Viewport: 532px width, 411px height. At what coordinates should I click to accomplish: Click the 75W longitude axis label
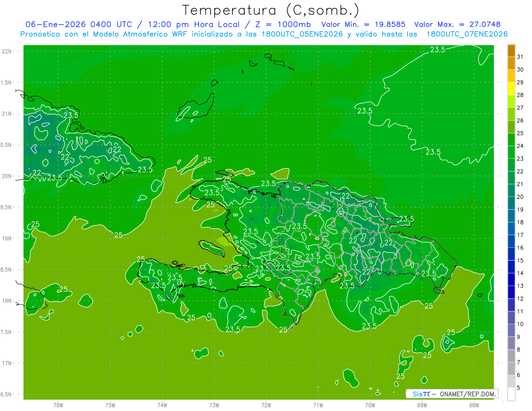click(x=110, y=405)
